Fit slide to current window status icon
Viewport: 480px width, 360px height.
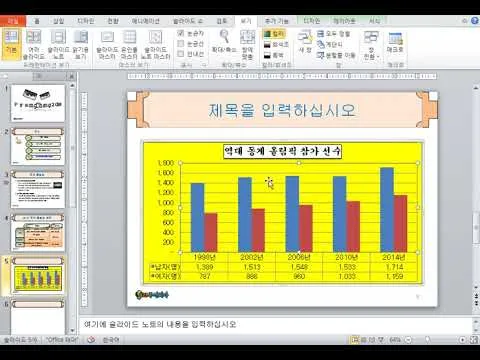(x=474, y=340)
